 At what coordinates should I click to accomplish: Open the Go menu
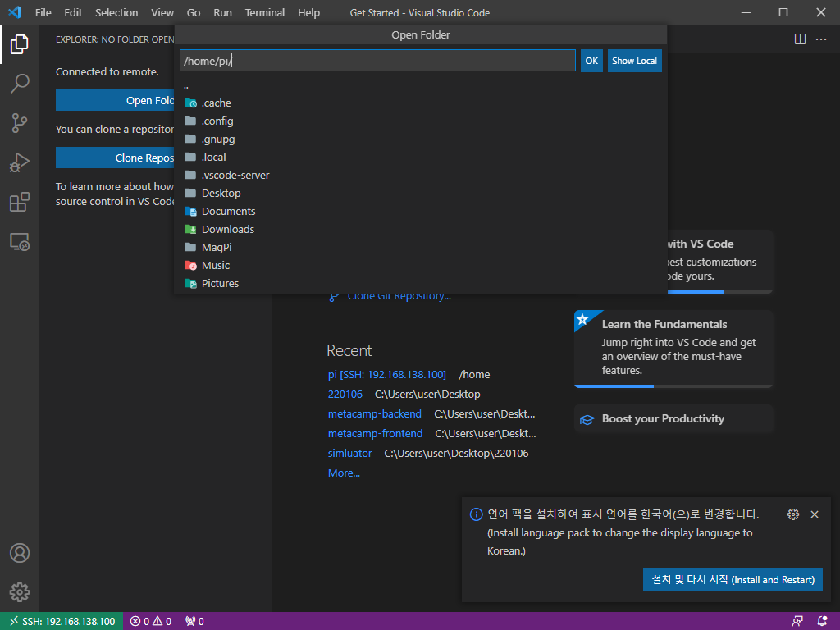coord(194,12)
